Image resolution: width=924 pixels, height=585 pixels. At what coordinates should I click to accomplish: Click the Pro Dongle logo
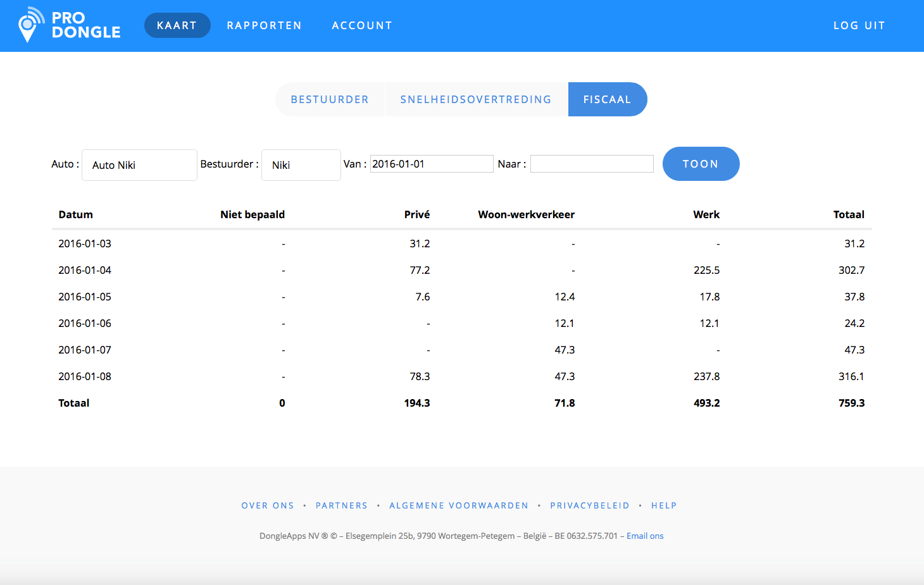click(x=70, y=25)
